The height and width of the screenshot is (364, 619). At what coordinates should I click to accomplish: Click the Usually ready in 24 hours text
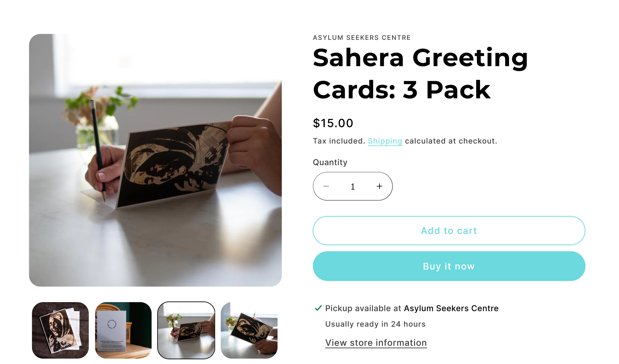click(375, 324)
